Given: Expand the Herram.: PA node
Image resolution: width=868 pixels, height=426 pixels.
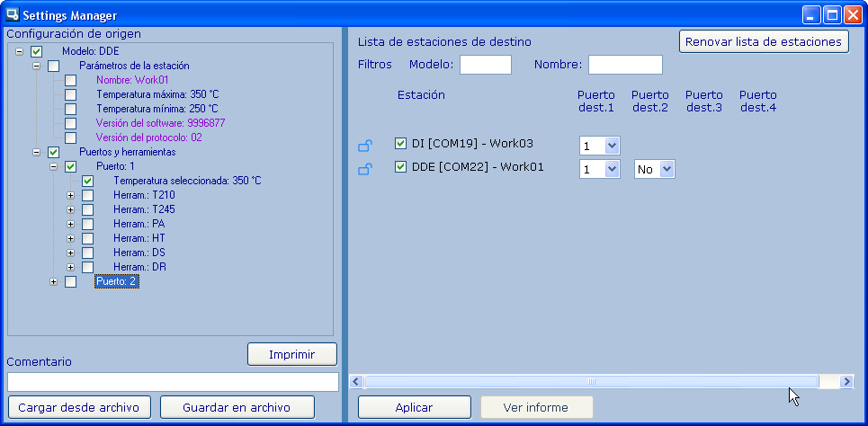Looking at the screenshot, I should pyautogui.click(x=71, y=224).
